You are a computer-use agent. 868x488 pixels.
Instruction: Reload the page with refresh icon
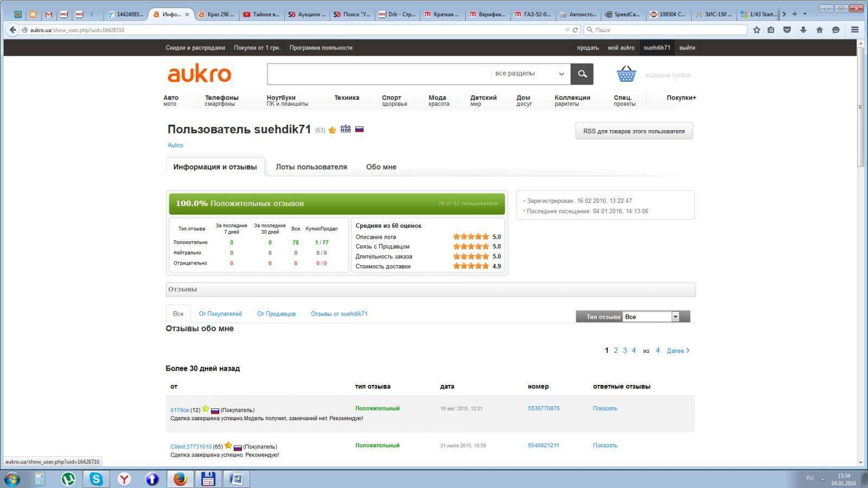click(575, 30)
